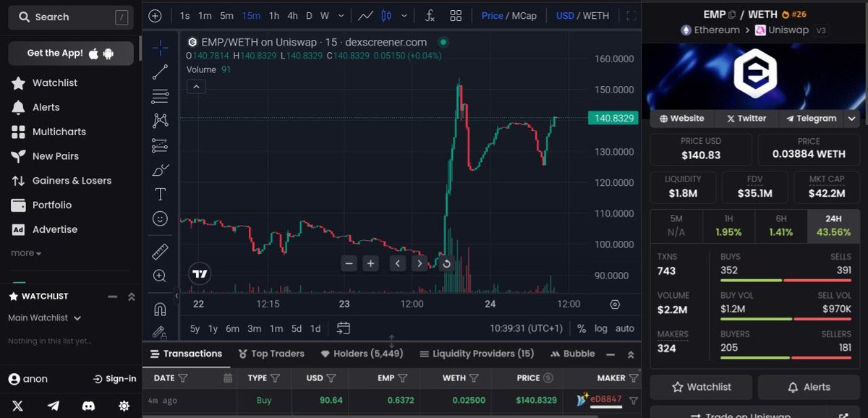868x418 pixels.
Task: Toggle fullscreen chart mode
Action: pos(631,15)
